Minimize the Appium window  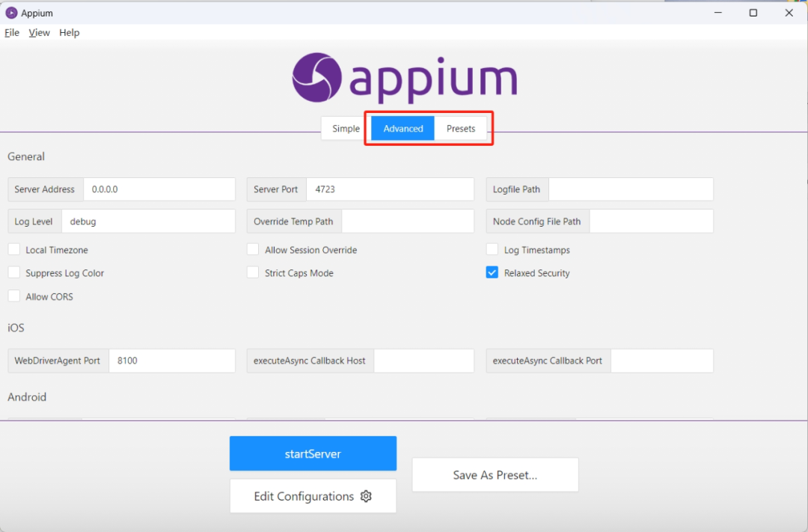[717, 13]
